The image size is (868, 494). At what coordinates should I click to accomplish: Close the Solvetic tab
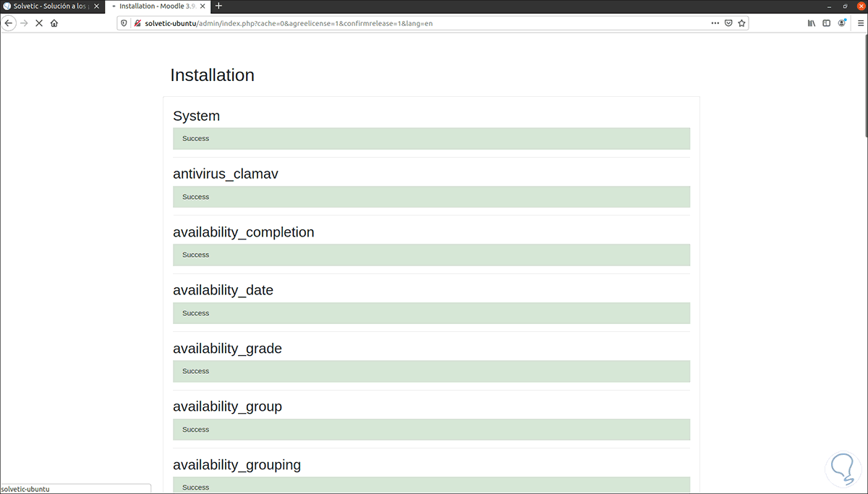(x=96, y=6)
